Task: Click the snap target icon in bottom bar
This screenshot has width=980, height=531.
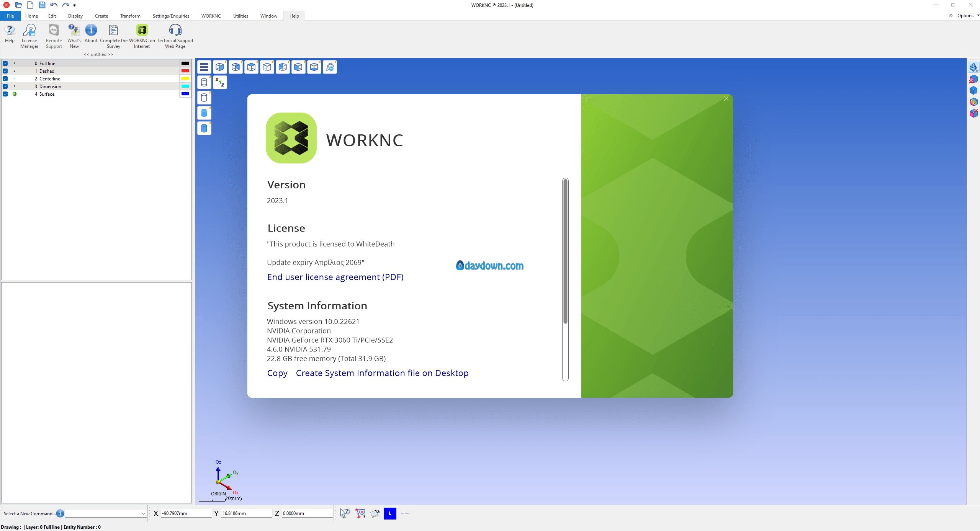Action: [x=360, y=513]
